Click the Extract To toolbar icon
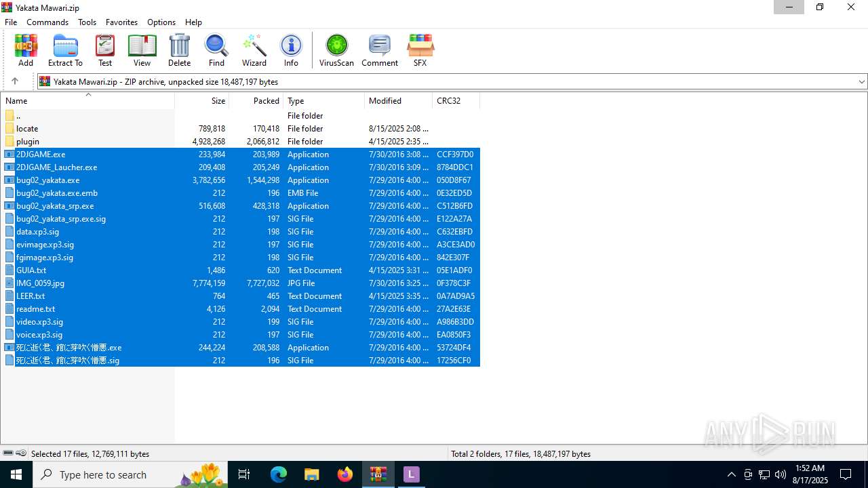This screenshot has height=488, width=868. [65, 51]
